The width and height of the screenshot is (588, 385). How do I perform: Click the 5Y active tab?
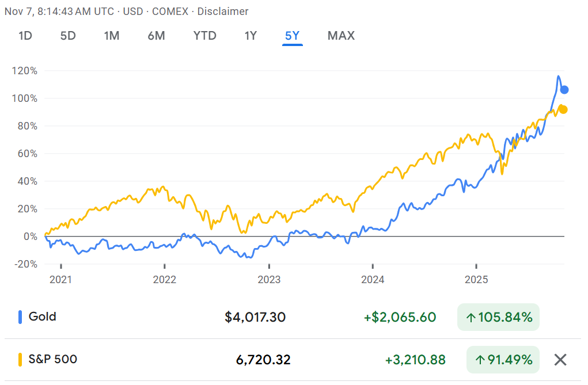tap(293, 36)
